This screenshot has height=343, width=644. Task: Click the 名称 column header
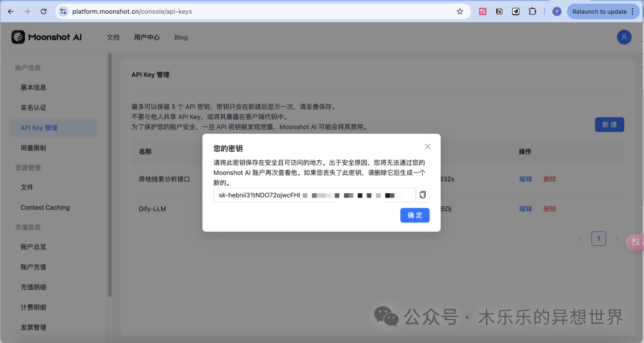145,152
